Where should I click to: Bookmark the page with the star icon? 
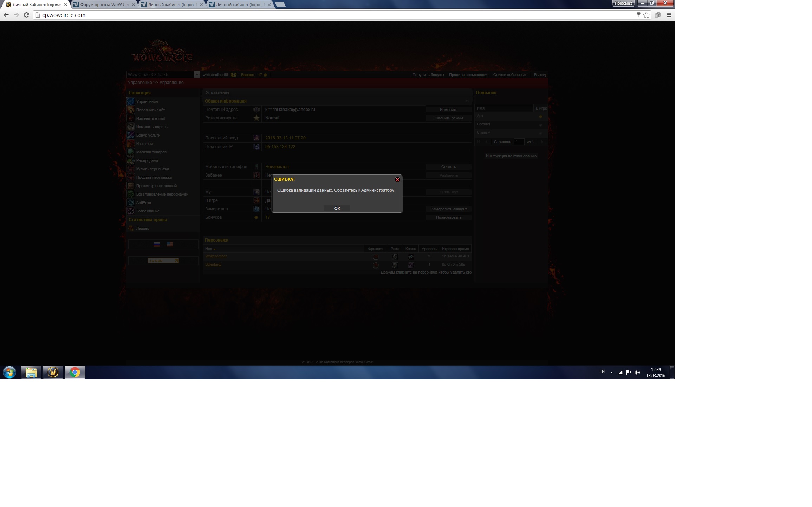coord(646,15)
